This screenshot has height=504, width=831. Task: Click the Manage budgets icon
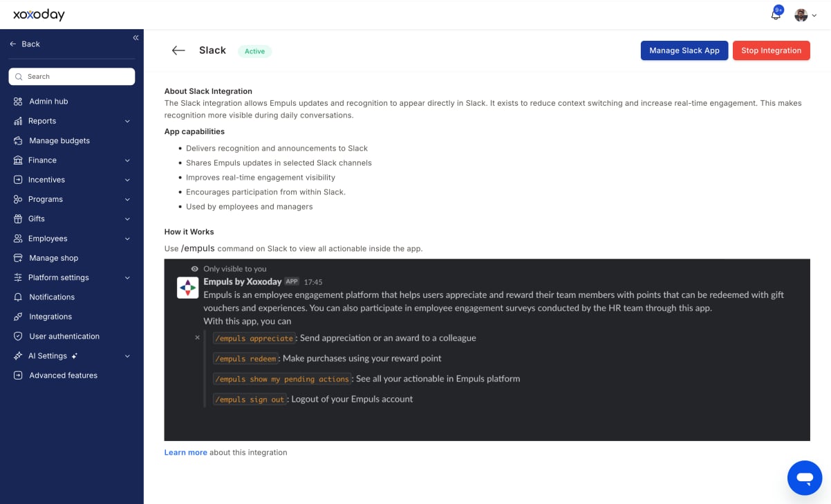pyautogui.click(x=18, y=140)
